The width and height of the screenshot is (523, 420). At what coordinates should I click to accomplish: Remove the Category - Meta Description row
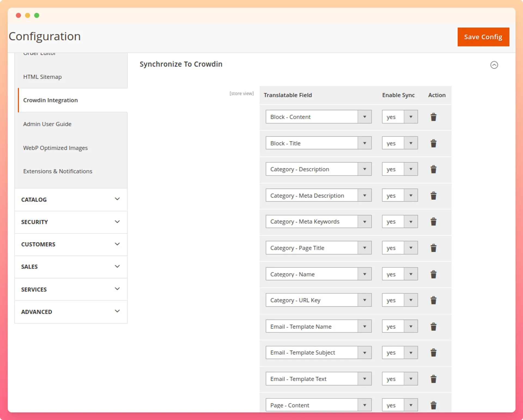tap(433, 196)
